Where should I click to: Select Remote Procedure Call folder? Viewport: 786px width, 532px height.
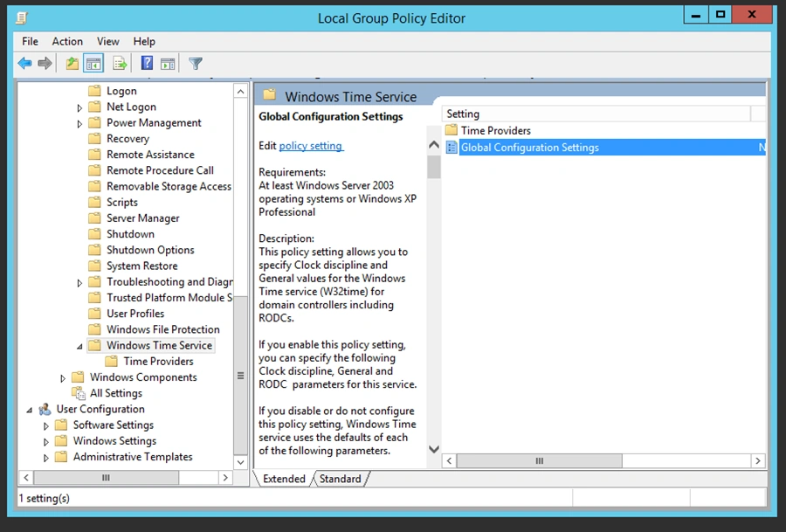point(160,170)
